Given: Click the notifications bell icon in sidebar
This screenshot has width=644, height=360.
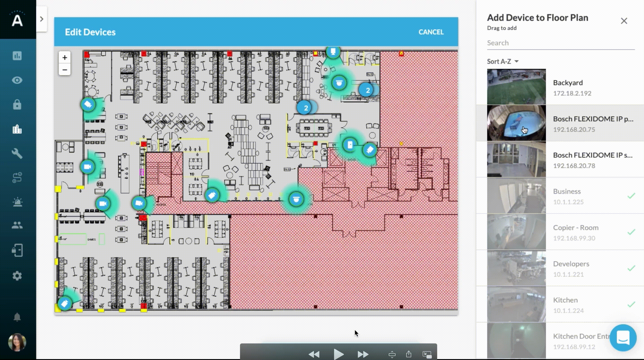Looking at the screenshot, I should point(17,317).
